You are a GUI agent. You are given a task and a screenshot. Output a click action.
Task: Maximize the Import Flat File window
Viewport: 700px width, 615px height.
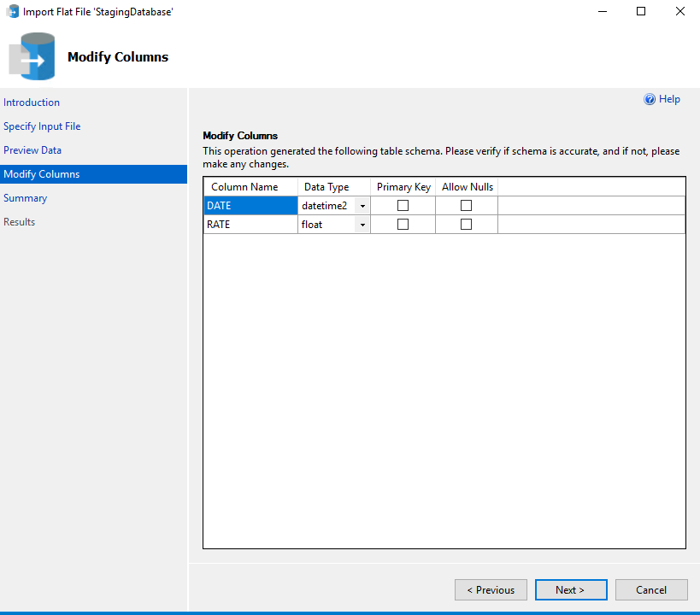pyautogui.click(x=641, y=11)
